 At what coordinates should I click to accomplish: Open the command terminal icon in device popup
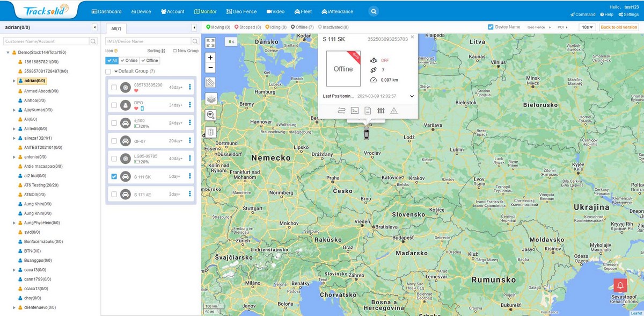coord(354,111)
